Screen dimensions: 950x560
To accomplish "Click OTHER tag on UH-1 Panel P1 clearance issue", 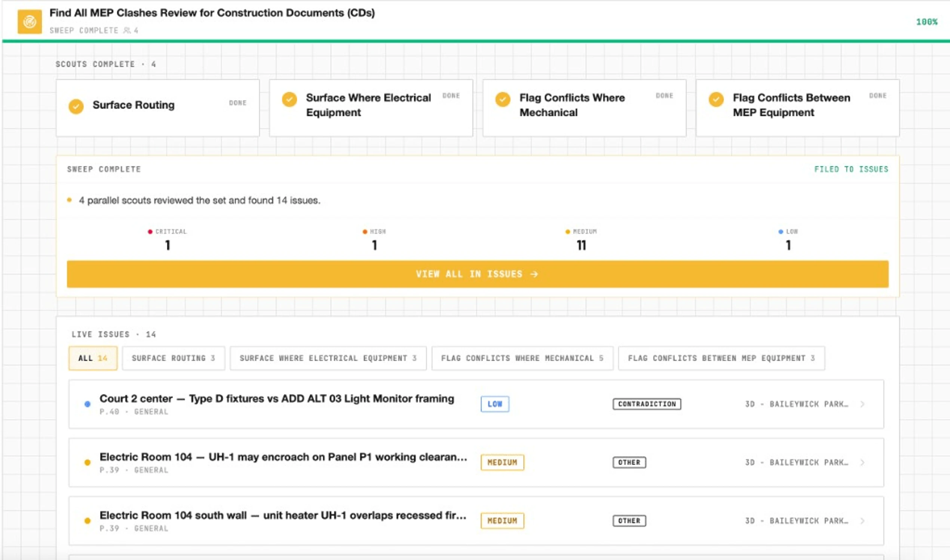I will tap(629, 462).
